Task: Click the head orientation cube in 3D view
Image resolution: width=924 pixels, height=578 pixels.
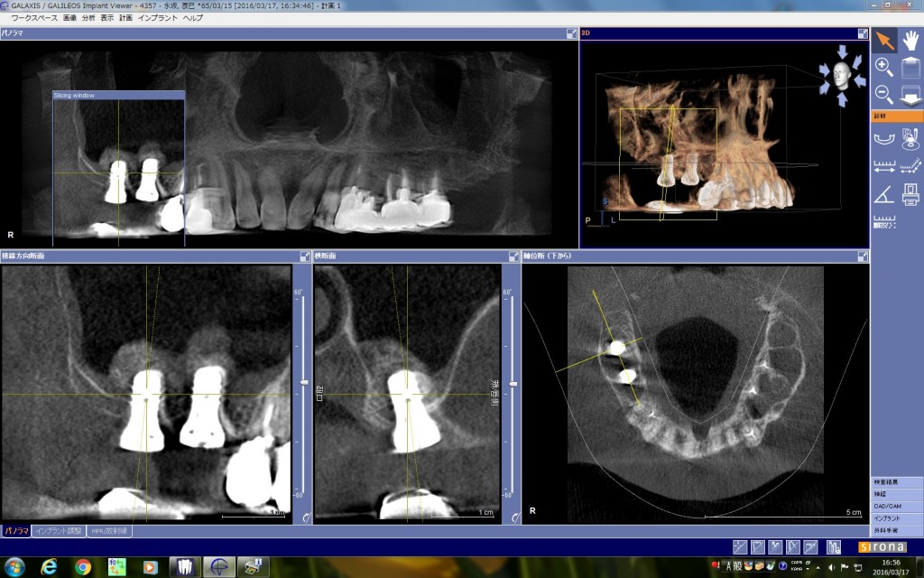Action: tap(843, 76)
